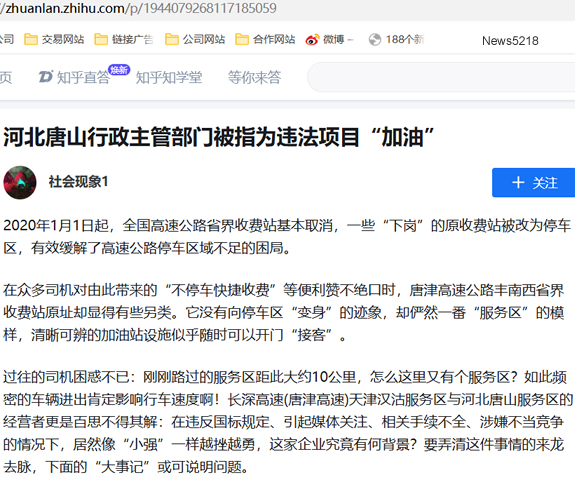Screen dimensions: 579x487
Task: Open the 公司网站 bookmark folder
Action: click(x=195, y=39)
